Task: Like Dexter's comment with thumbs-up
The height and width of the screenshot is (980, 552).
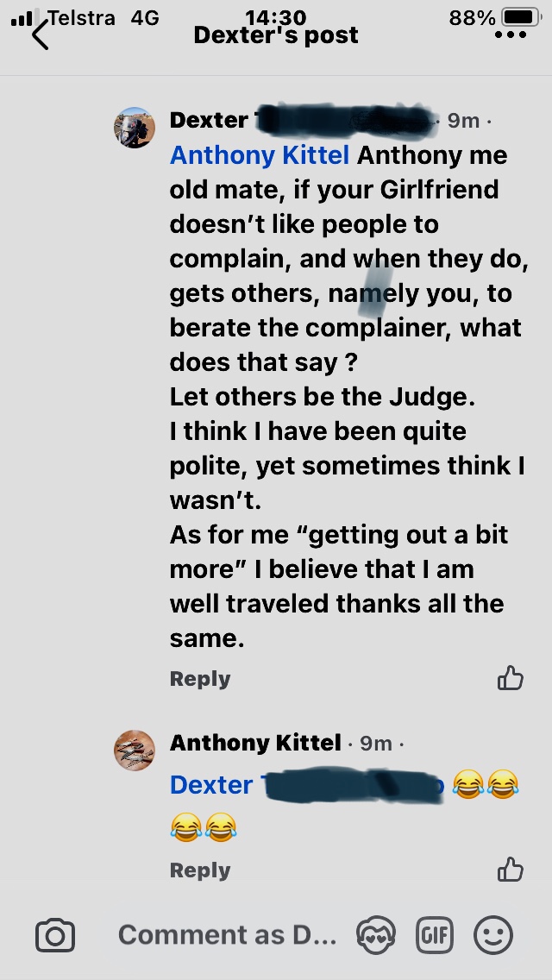Action: point(510,678)
